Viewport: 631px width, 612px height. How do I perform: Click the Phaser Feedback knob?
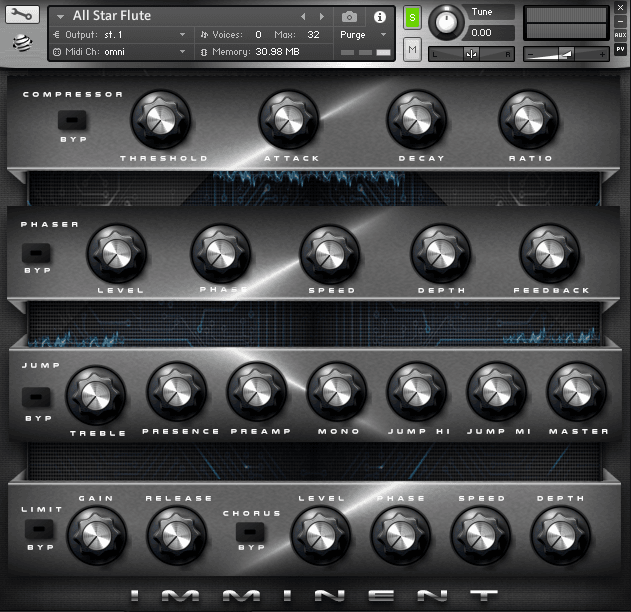click(x=550, y=254)
